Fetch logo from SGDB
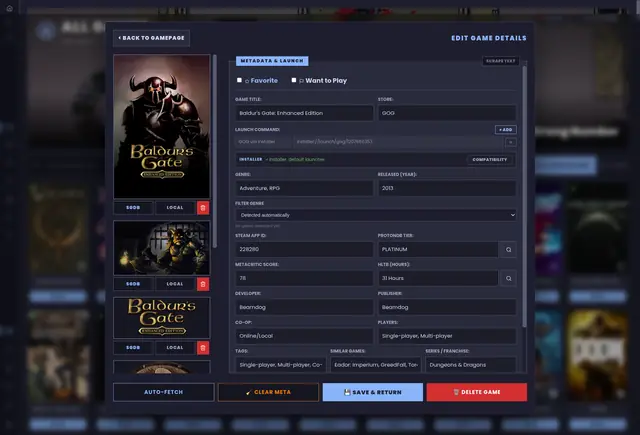 (133, 348)
